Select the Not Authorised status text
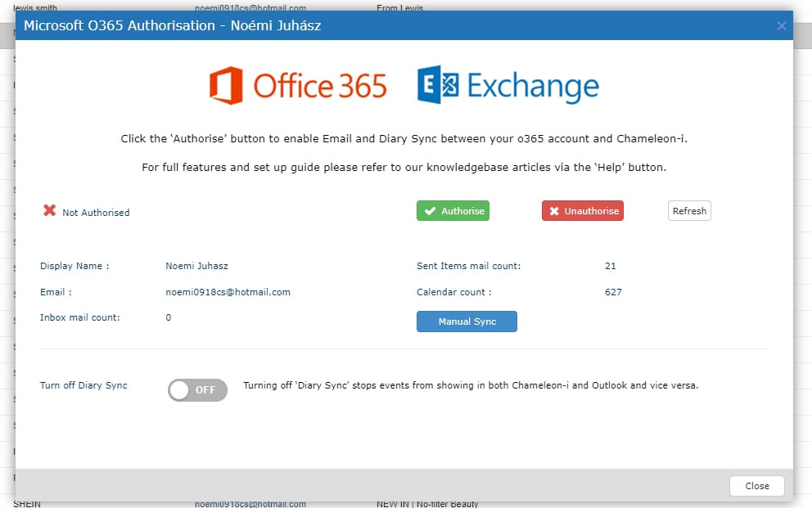812x508 pixels. (x=96, y=213)
